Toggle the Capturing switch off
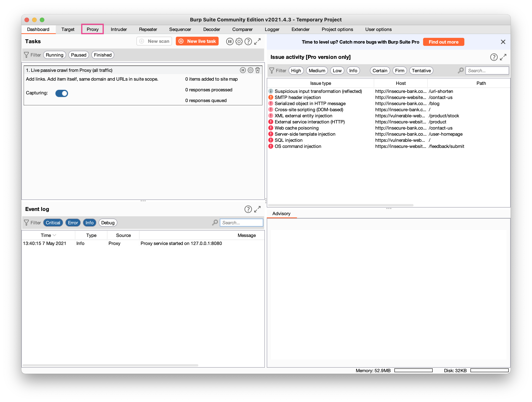The height and width of the screenshot is (402, 532). click(x=62, y=93)
